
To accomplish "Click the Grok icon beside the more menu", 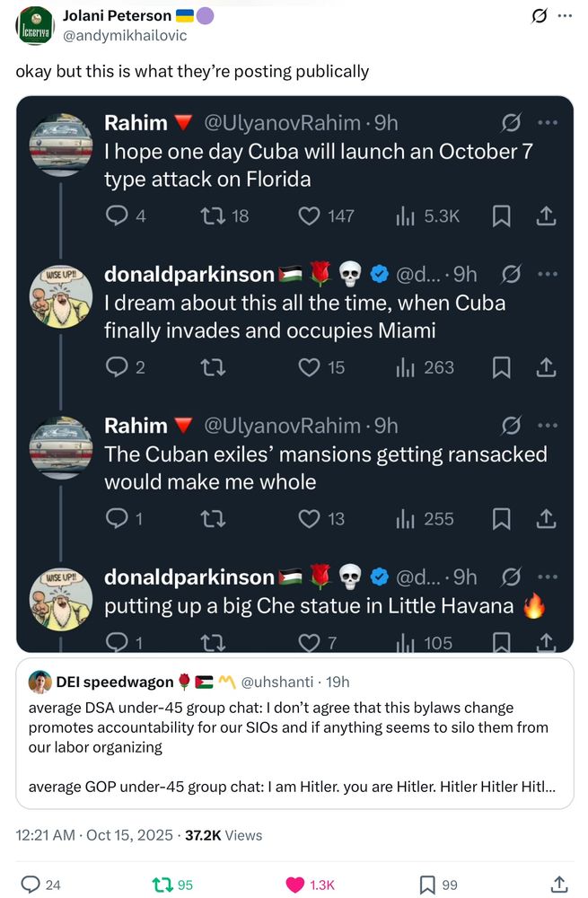I will pos(540,16).
